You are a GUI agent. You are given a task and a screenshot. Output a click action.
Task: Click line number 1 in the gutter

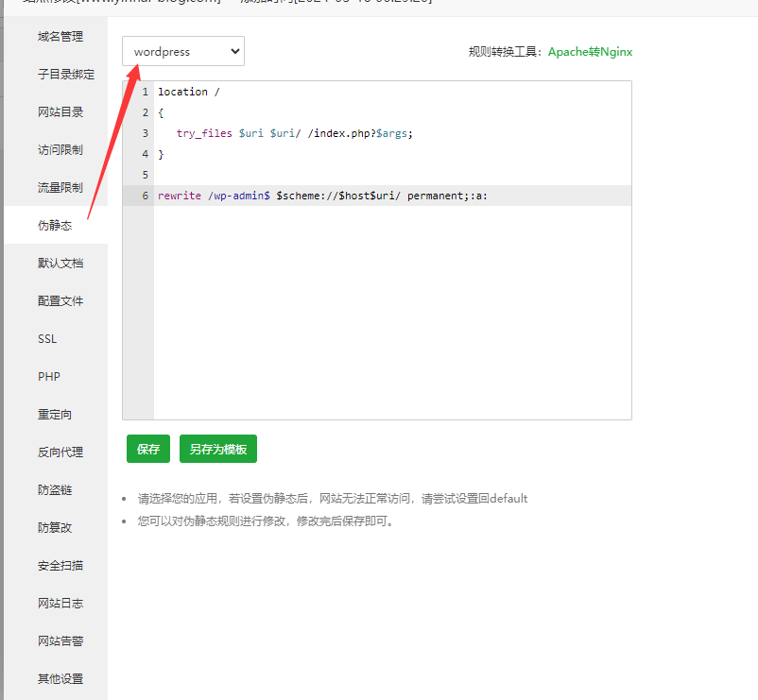click(145, 92)
